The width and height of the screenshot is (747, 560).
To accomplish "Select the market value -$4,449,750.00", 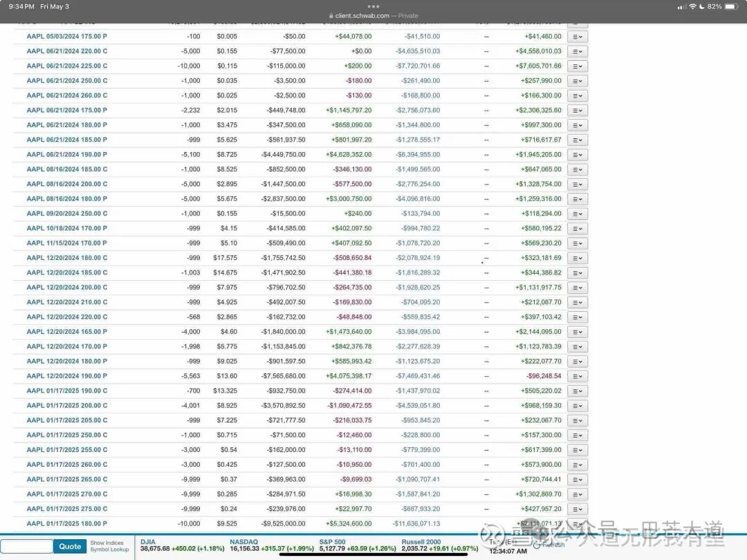I will click(283, 154).
